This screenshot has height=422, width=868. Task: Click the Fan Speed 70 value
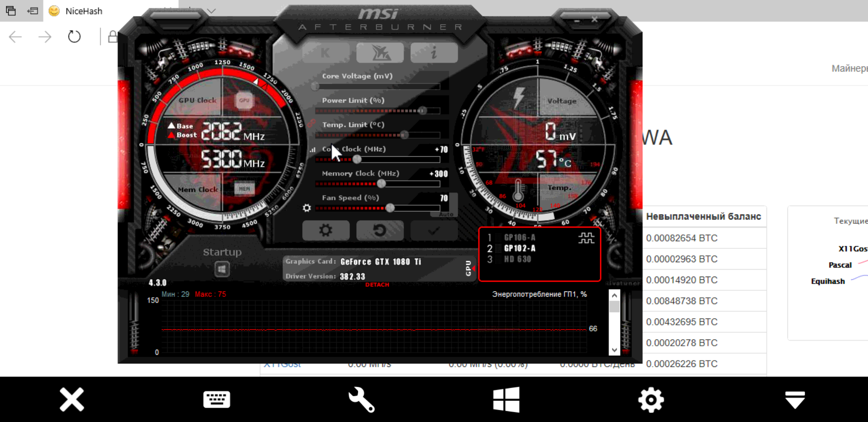click(444, 198)
